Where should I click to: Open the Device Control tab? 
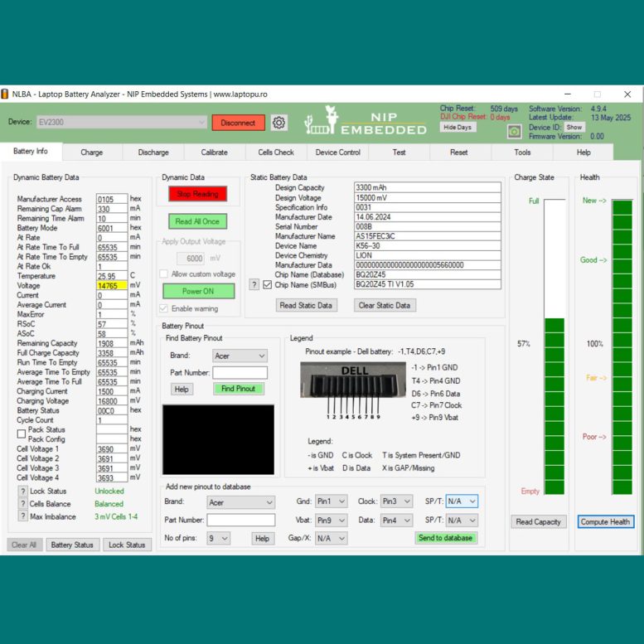point(337,153)
